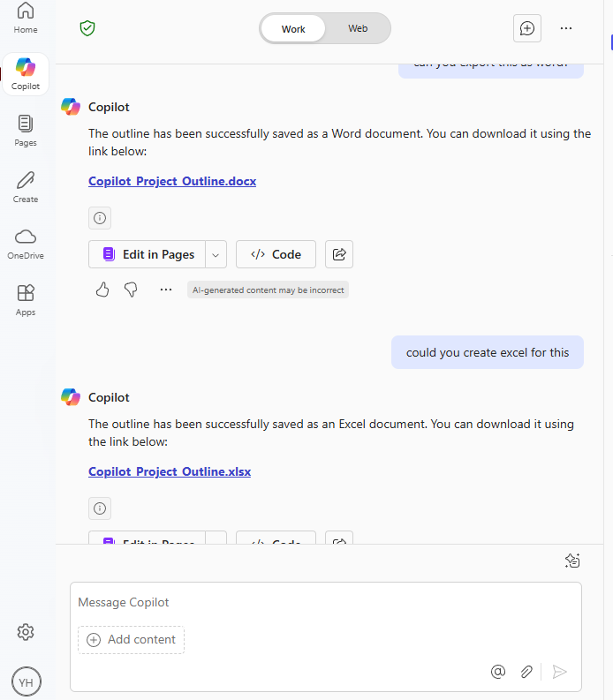Open the more options ellipsis at top right
Image resolution: width=613 pixels, height=700 pixels.
[x=566, y=28]
